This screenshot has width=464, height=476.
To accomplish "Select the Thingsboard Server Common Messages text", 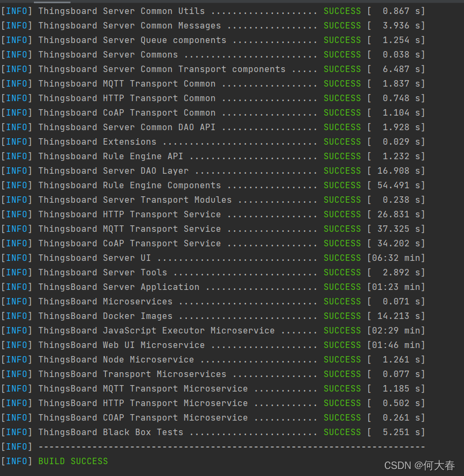I will (x=129, y=25).
